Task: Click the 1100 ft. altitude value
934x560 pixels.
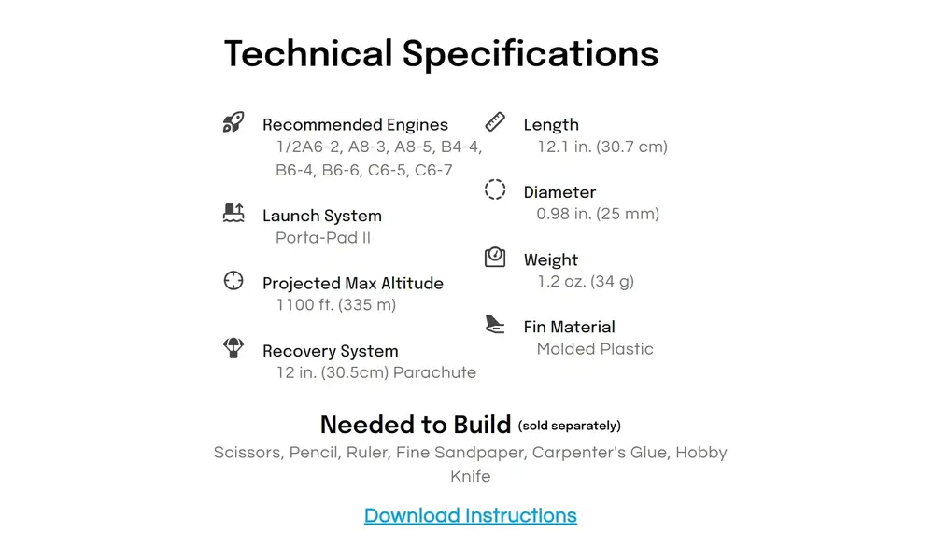Action: click(x=336, y=304)
